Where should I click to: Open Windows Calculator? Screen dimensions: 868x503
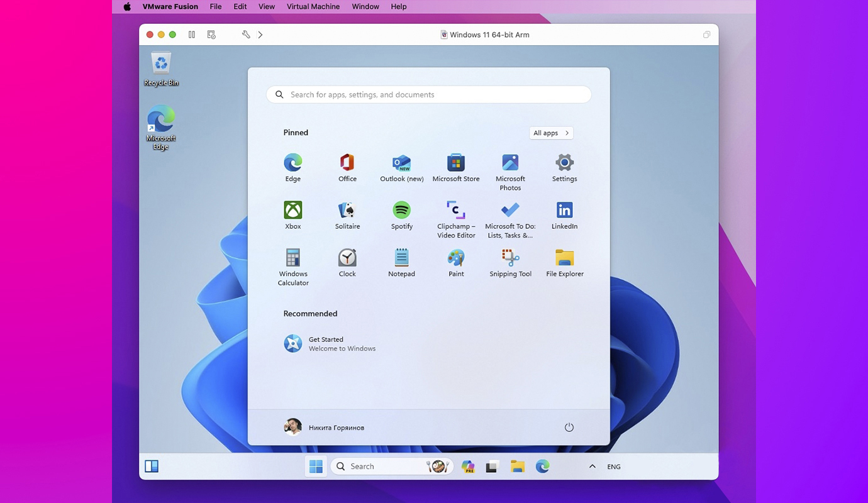click(293, 267)
